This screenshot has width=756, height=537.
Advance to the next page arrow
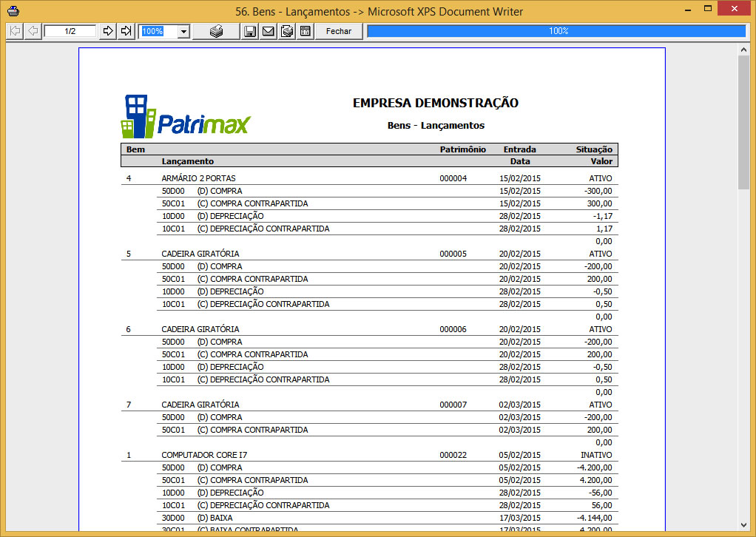(x=108, y=31)
